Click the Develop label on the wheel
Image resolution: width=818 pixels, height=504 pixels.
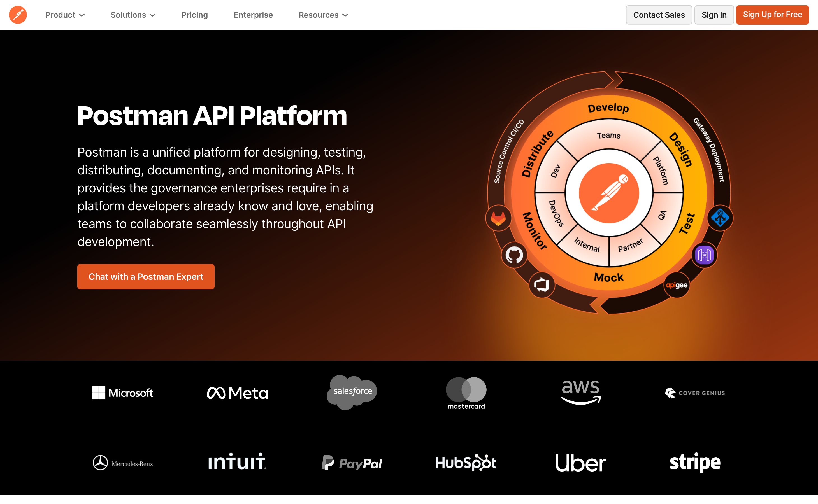pos(608,108)
